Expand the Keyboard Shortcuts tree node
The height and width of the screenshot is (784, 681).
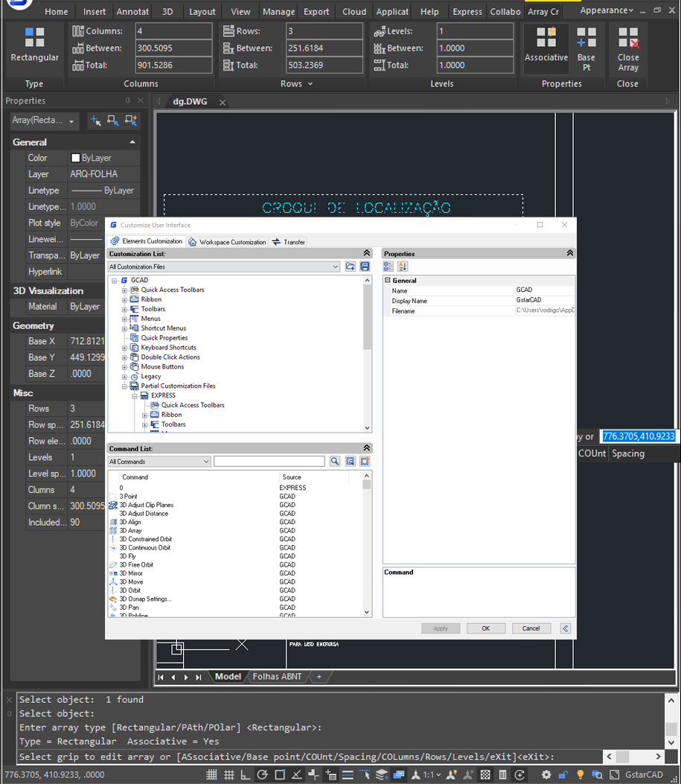pyautogui.click(x=124, y=348)
